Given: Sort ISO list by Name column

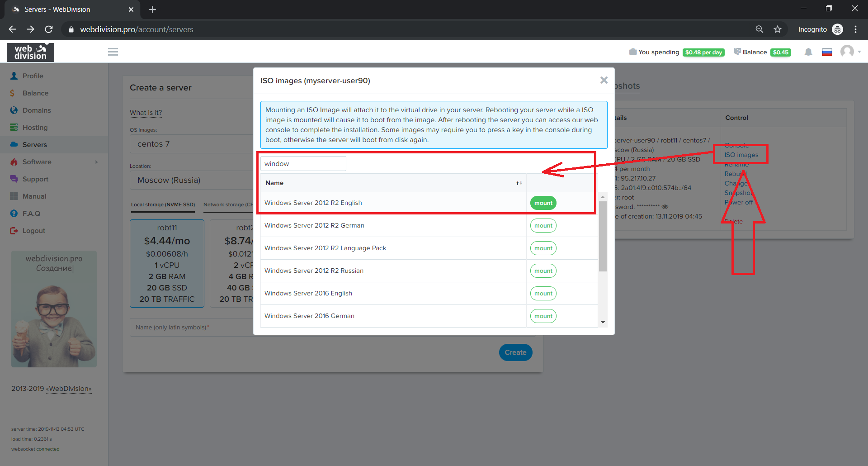Looking at the screenshot, I should pyautogui.click(x=519, y=183).
